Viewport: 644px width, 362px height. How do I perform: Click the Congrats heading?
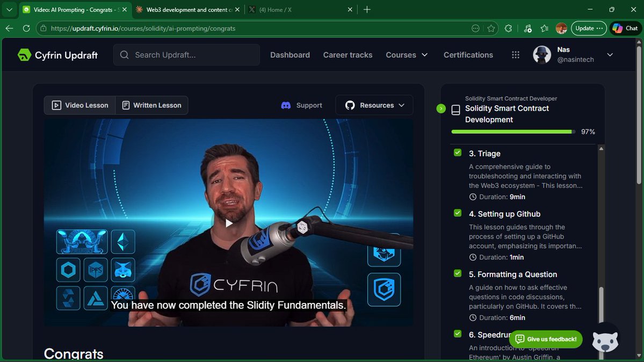coord(74,354)
